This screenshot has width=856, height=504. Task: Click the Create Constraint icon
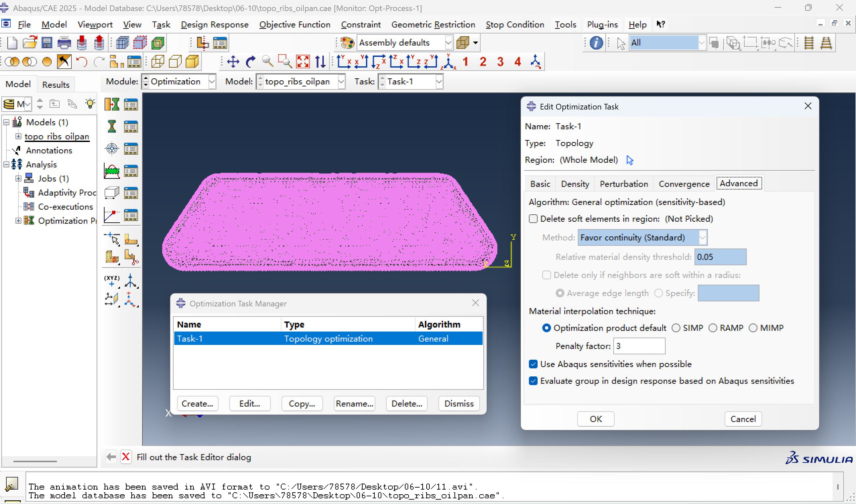(x=112, y=171)
